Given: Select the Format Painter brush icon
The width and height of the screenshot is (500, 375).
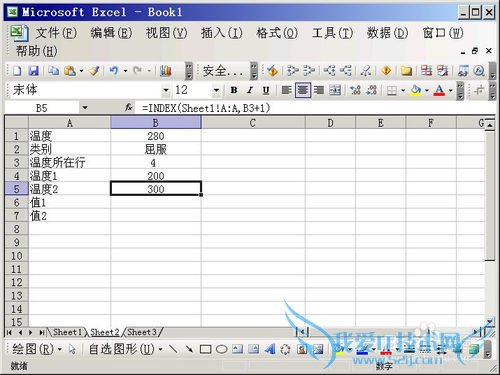Looking at the screenshot, I should pyautogui.click(x=95, y=71).
